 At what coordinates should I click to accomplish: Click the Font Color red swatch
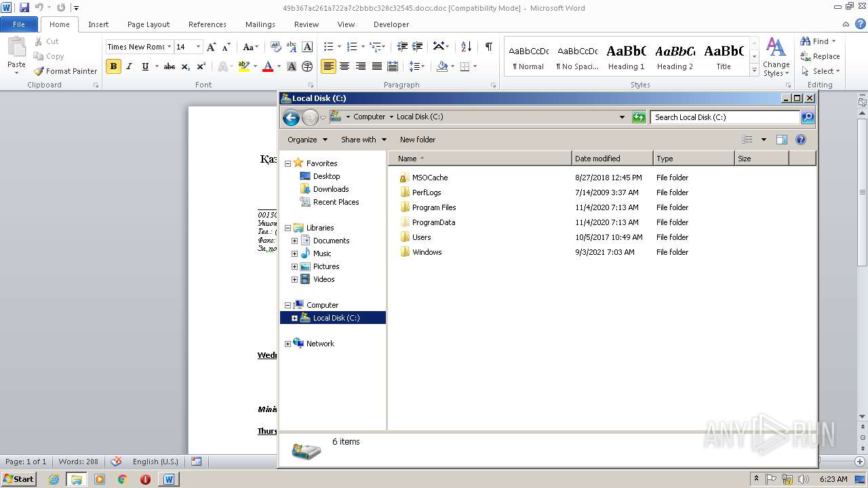268,66
